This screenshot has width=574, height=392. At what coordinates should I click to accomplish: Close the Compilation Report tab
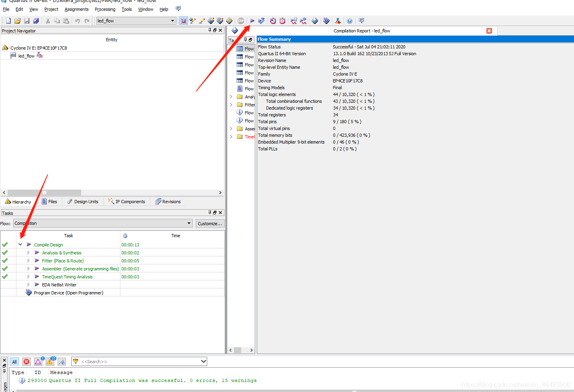pyautogui.click(x=489, y=31)
